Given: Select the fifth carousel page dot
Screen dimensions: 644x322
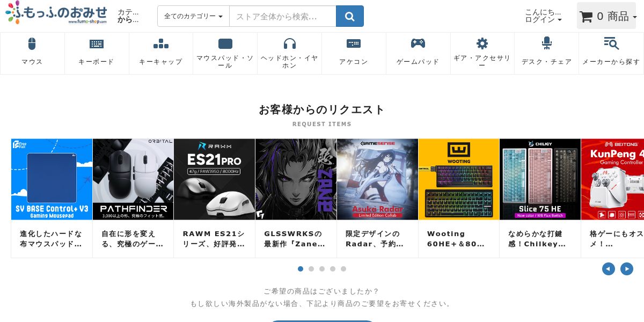Looking at the screenshot, I should [343, 269].
